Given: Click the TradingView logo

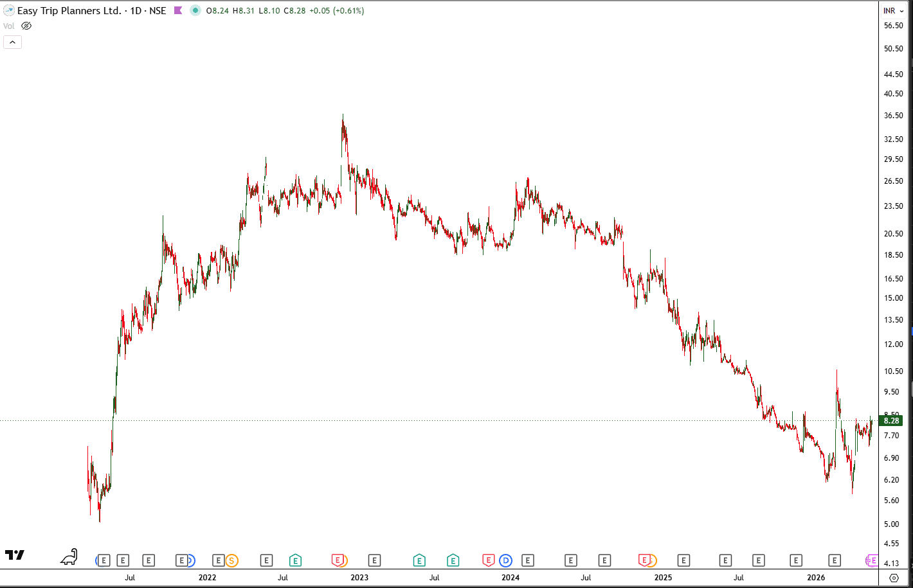Looking at the screenshot, I should pyautogui.click(x=15, y=555).
